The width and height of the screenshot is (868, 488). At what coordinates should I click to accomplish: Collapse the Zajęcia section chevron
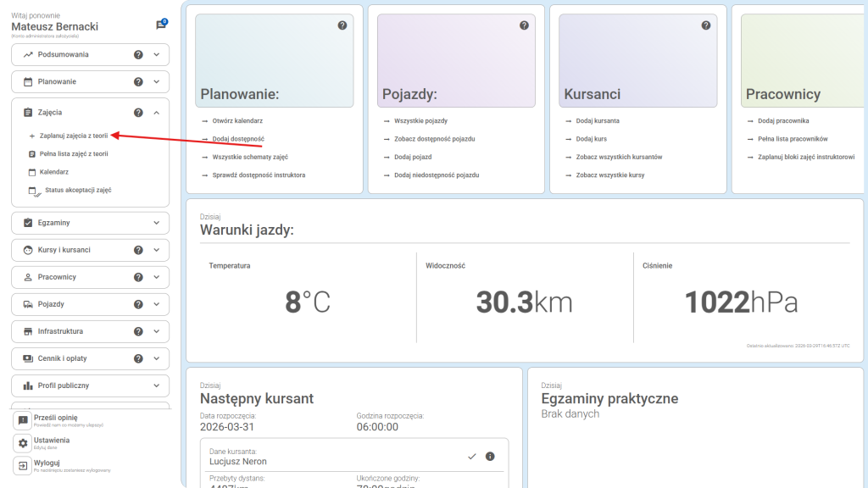tap(156, 113)
